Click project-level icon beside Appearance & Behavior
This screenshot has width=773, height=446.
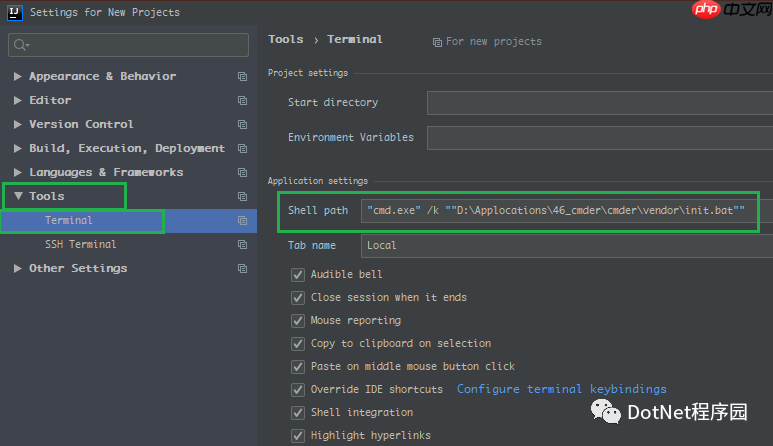pyautogui.click(x=242, y=76)
